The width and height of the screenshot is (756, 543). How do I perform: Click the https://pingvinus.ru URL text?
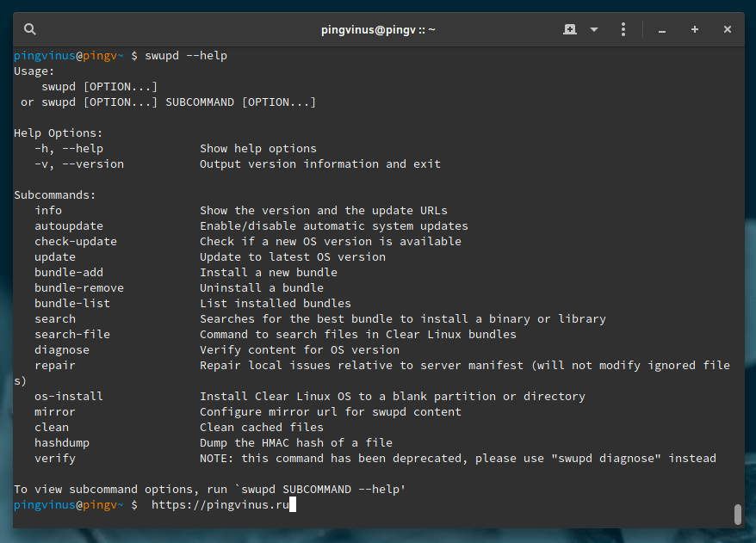[220, 505]
